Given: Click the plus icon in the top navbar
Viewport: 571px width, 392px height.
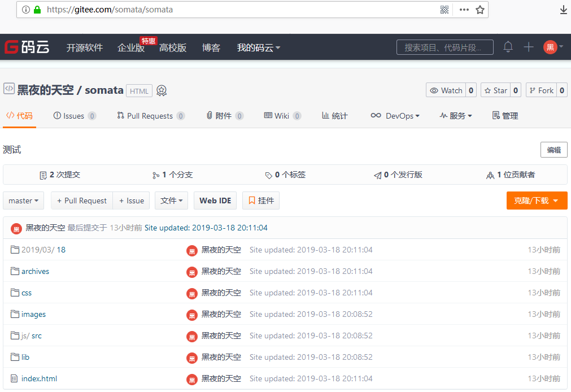Looking at the screenshot, I should click(x=529, y=47).
